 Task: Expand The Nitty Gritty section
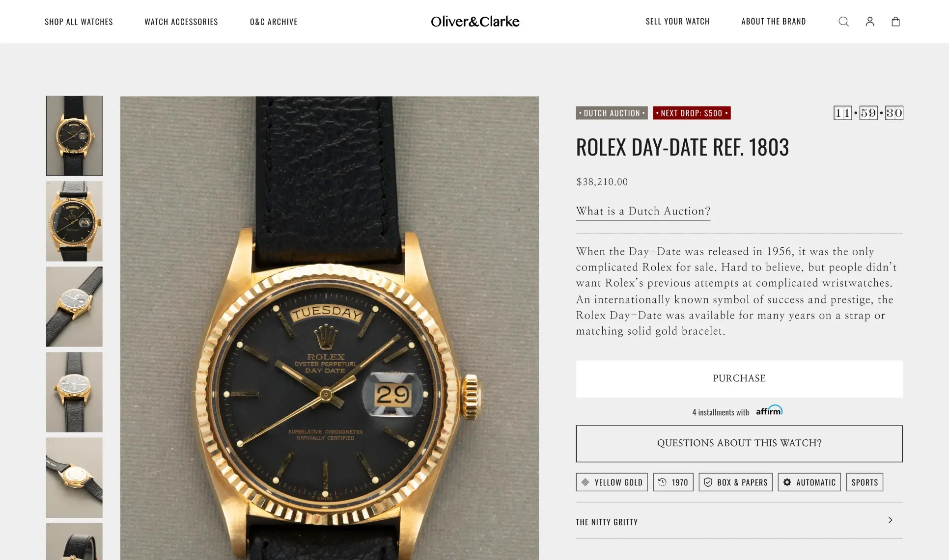point(739,521)
